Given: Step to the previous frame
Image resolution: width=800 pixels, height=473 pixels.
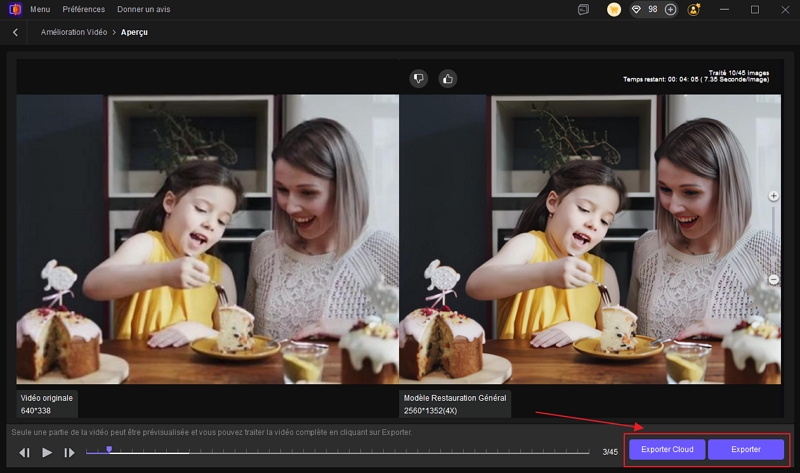Looking at the screenshot, I should (x=25, y=453).
